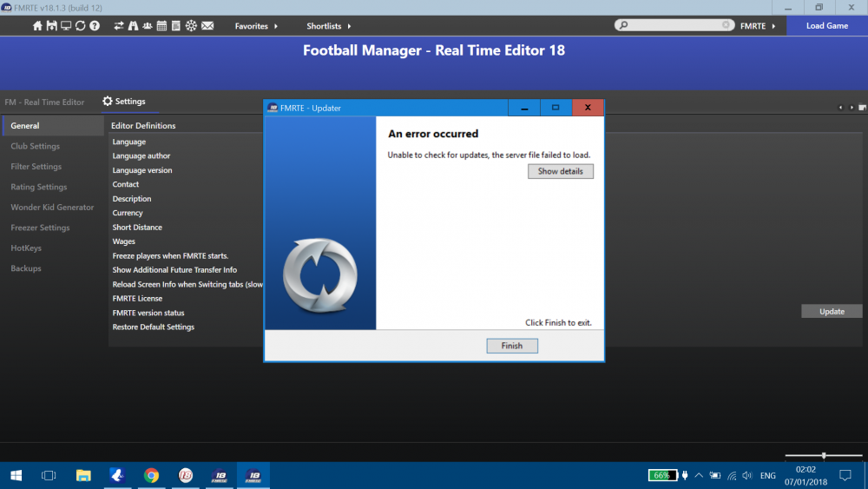Image resolution: width=868 pixels, height=489 pixels.
Task: Expand the Favorites dropdown menu
Action: pos(256,26)
